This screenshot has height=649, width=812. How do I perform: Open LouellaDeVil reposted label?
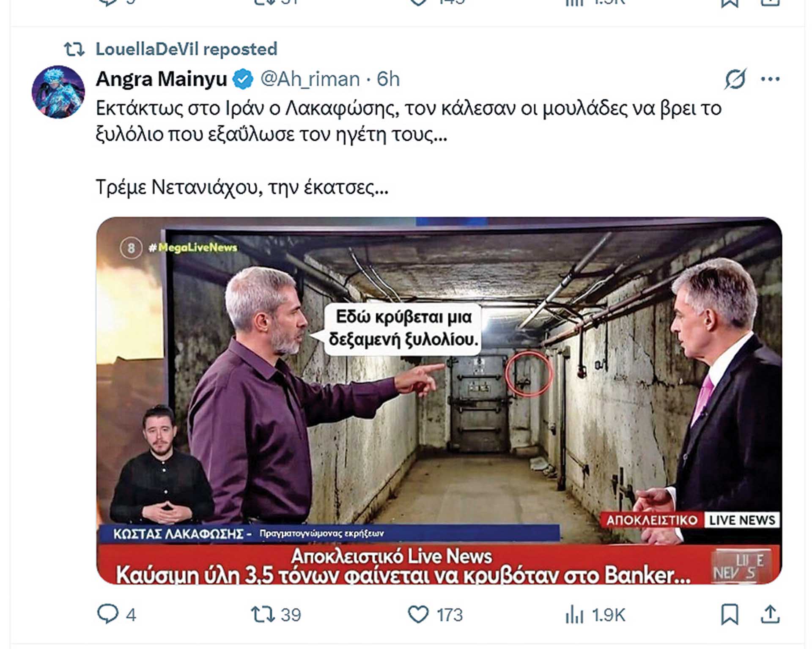pos(187,49)
